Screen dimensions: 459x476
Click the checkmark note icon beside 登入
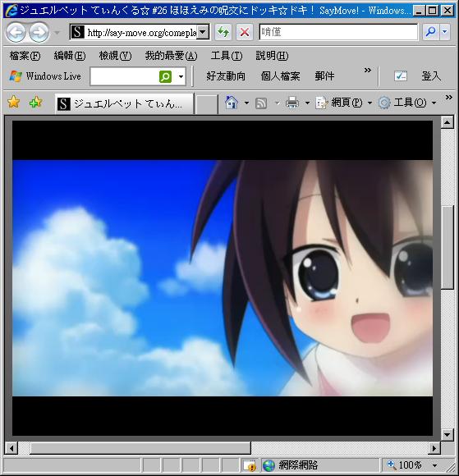point(401,76)
